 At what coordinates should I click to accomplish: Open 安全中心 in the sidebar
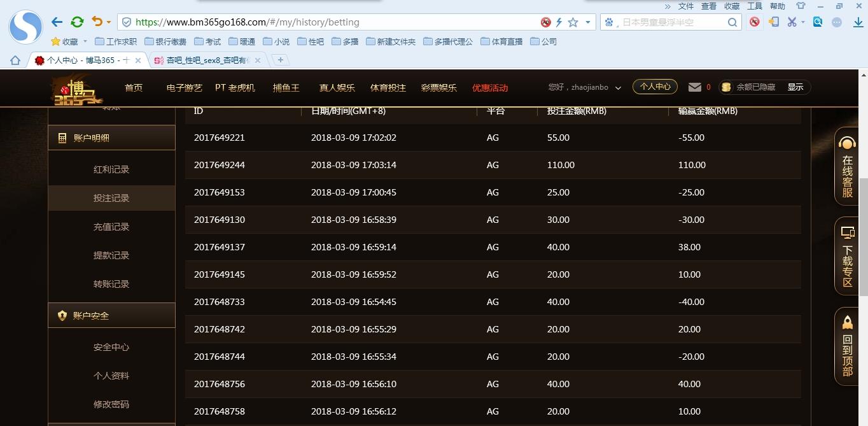coord(111,347)
